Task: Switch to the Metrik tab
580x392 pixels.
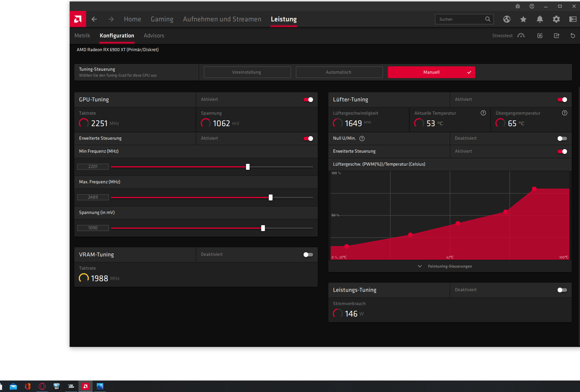Action: 82,36
